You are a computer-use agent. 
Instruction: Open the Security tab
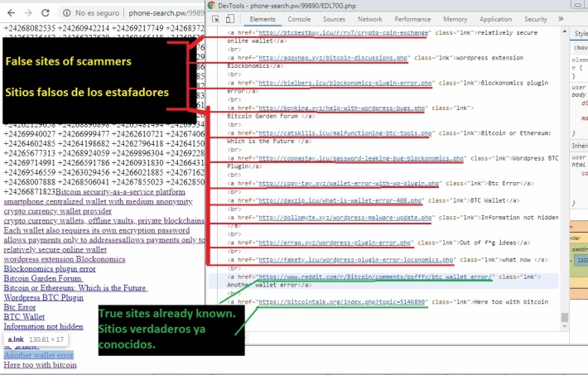(536, 19)
